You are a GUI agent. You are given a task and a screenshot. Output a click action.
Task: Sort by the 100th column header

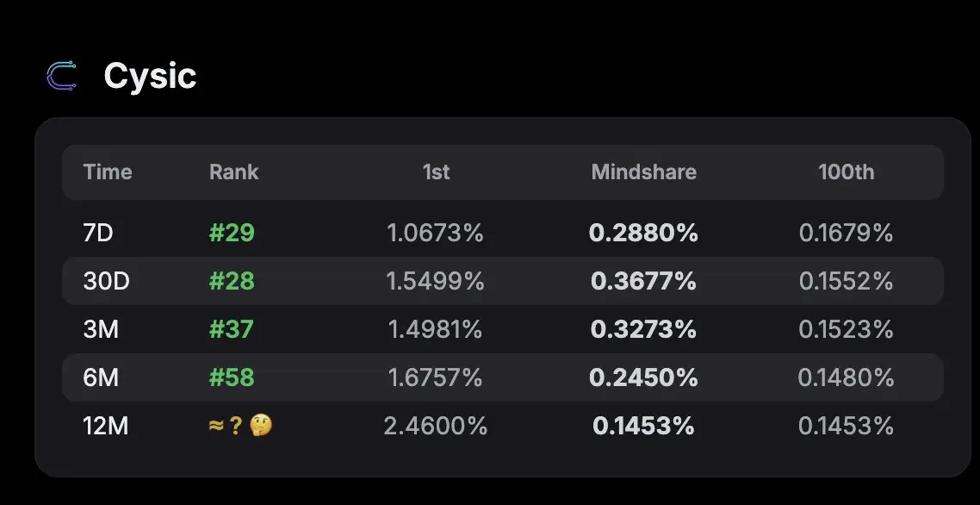[x=847, y=172]
